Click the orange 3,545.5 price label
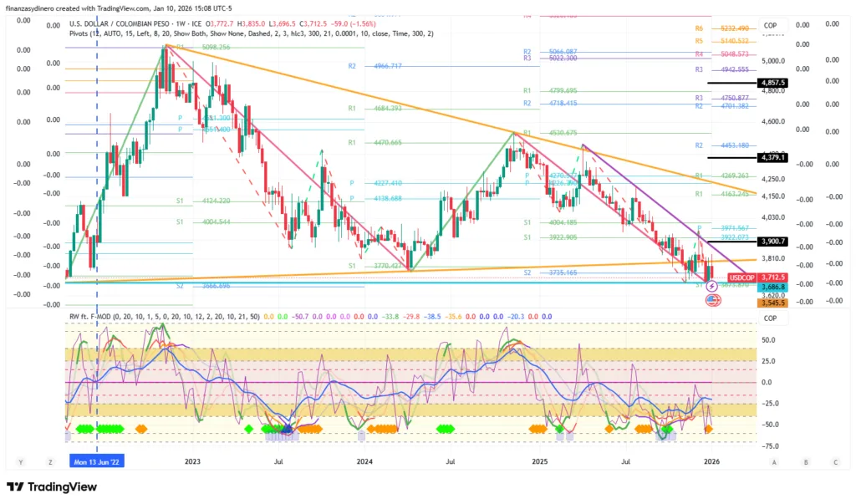 [x=772, y=303]
